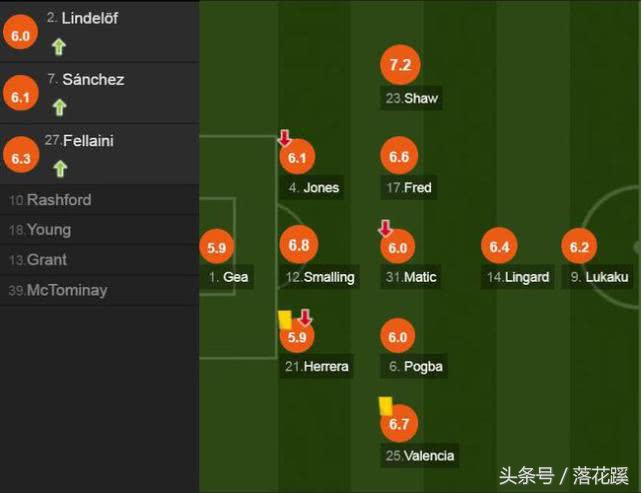
Task: Click the Gea goalkeeper name label
Action: point(228,277)
